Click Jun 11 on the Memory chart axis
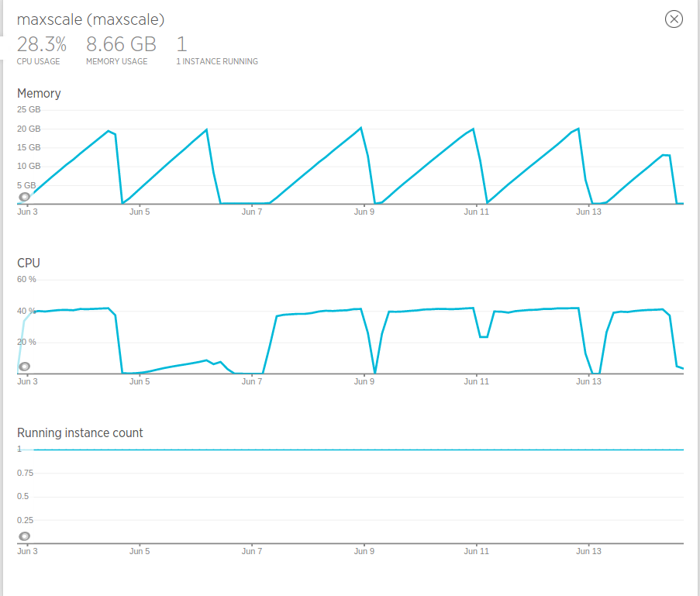 477,212
